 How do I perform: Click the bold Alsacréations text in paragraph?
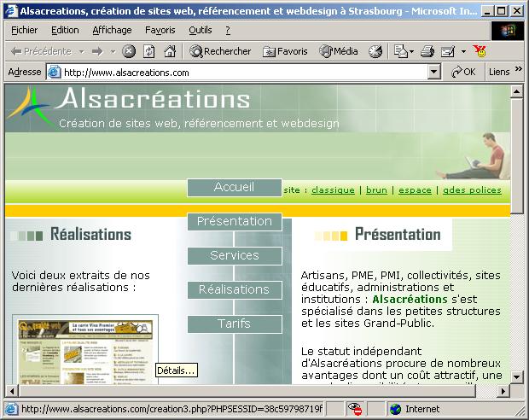point(410,299)
